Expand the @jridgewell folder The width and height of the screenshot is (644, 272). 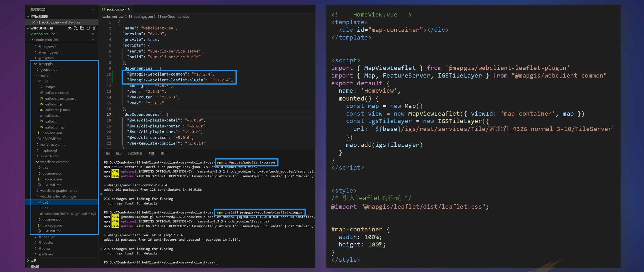[36, 46]
